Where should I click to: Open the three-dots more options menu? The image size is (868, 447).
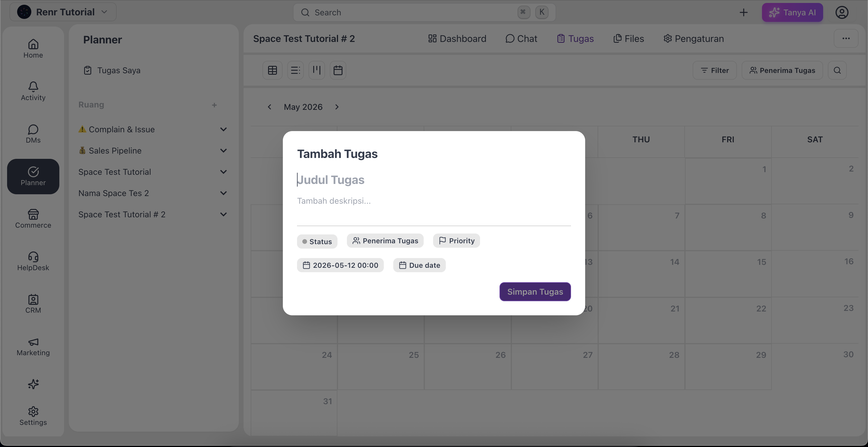[x=846, y=38]
